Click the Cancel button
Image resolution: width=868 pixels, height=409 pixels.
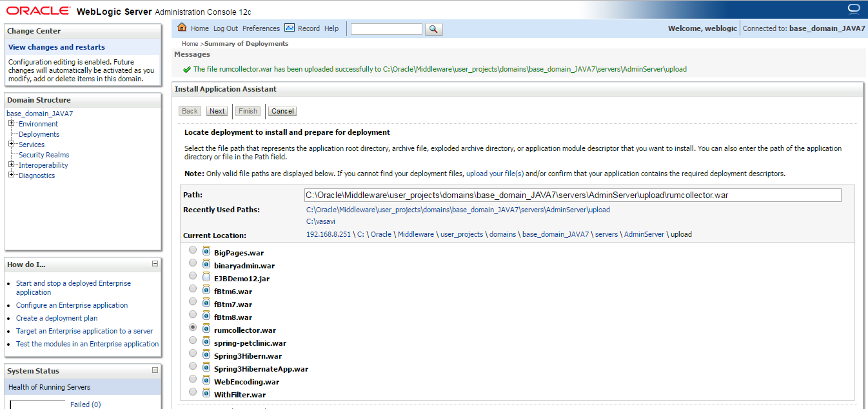click(x=282, y=111)
